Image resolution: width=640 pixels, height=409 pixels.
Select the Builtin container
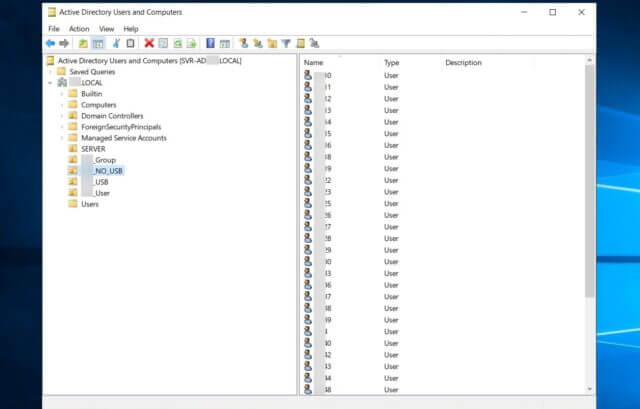click(91, 94)
